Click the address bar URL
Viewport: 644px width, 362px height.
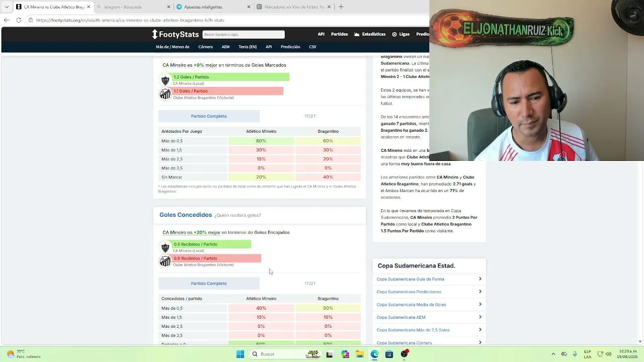pos(130,20)
